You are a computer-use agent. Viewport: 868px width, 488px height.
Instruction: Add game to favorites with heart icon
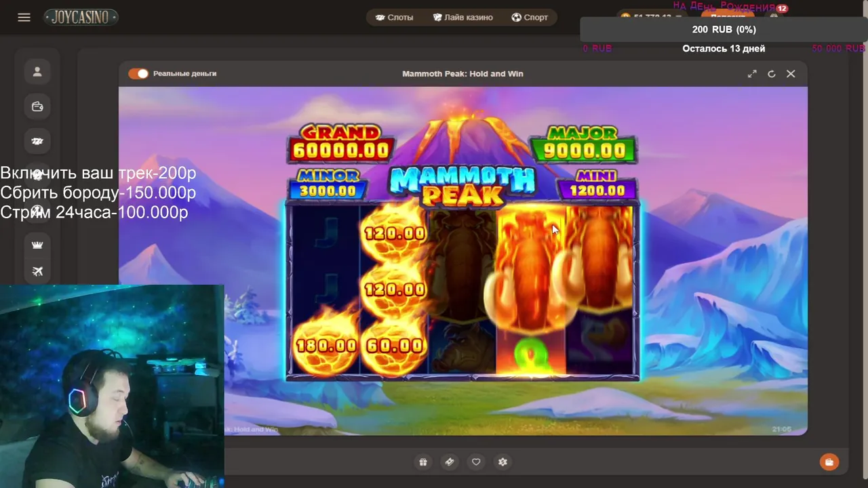coord(476,462)
